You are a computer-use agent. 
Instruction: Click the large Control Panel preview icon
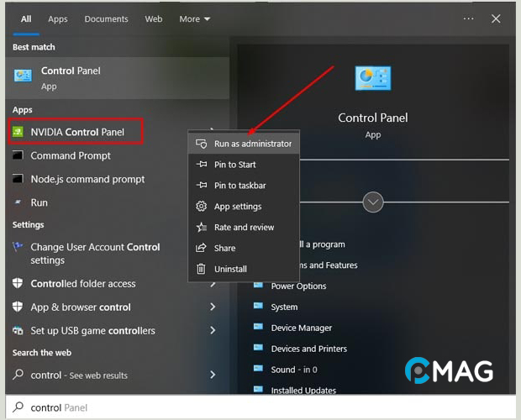coord(373,78)
